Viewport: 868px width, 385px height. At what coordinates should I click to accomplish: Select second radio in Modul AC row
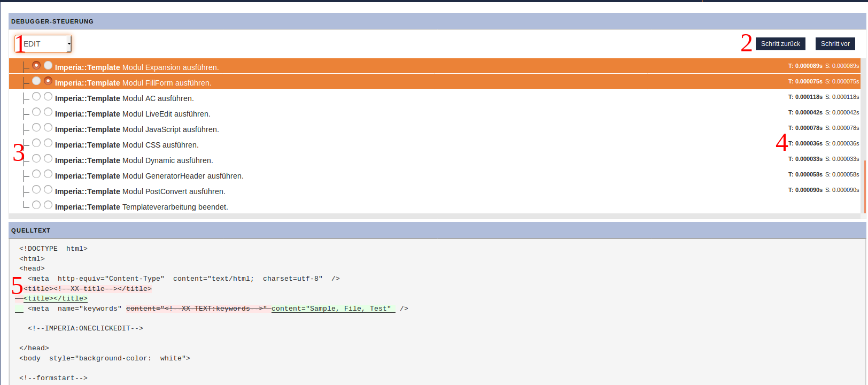[x=48, y=96]
